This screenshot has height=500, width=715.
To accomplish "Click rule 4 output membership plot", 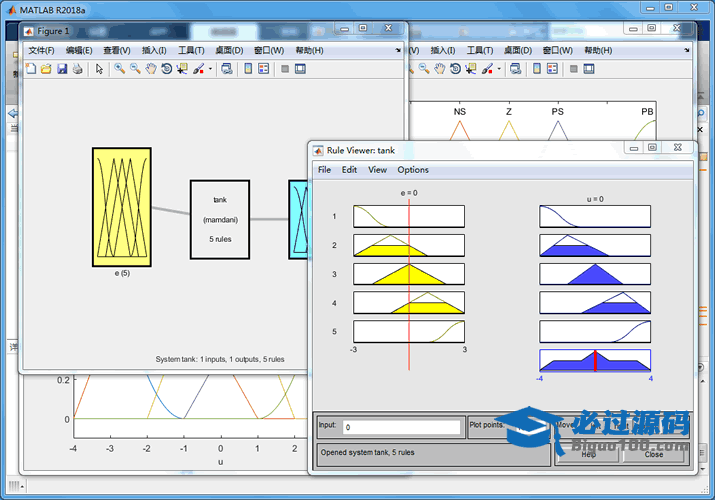I will click(595, 303).
